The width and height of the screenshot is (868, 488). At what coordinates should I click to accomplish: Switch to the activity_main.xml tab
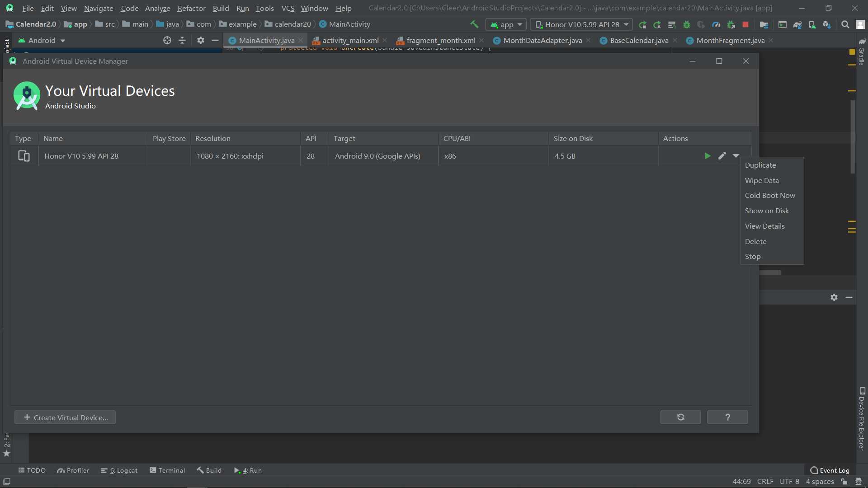tap(350, 40)
